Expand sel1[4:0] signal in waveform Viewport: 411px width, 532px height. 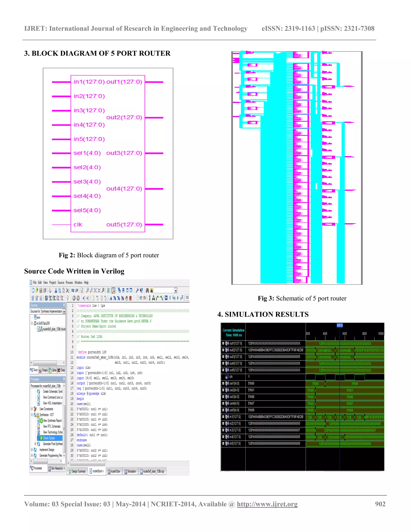click(x=223, y=383)
